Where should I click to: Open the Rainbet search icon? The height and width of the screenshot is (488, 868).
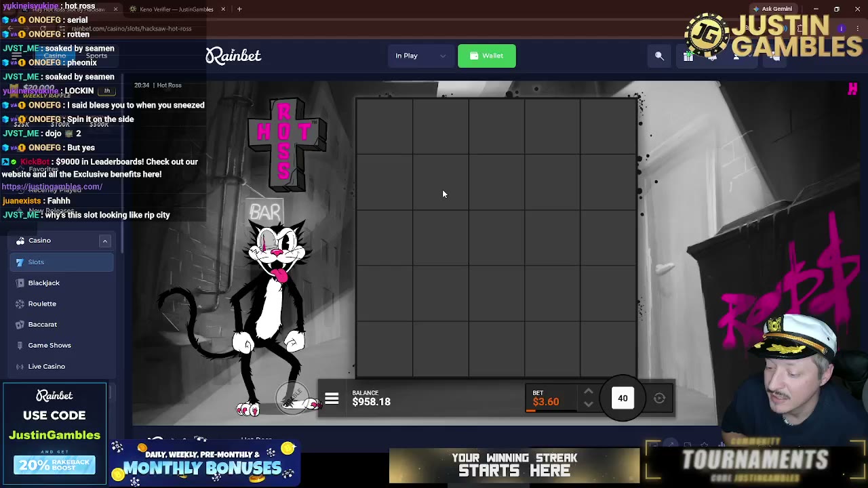click(659, 56)
